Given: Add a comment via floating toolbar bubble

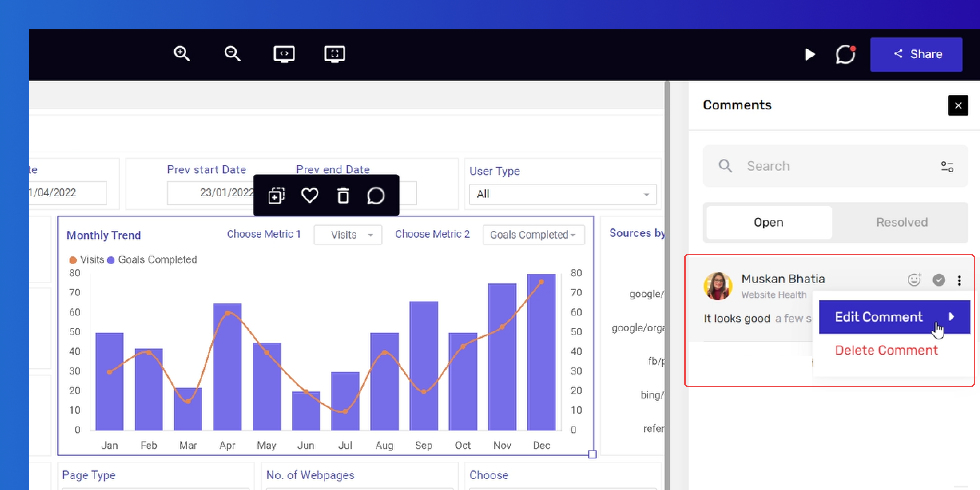Looking at the screenshot, I should coord(376,196).
